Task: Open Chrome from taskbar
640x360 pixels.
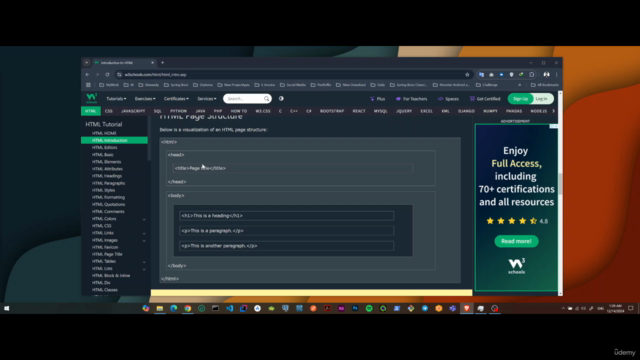Action: (187, 309)
